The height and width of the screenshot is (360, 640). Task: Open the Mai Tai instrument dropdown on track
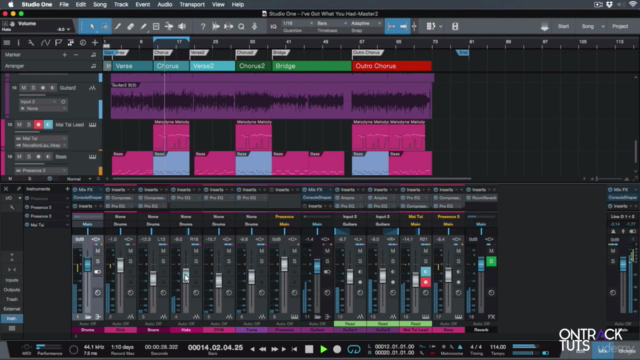[x=41, y=139]
